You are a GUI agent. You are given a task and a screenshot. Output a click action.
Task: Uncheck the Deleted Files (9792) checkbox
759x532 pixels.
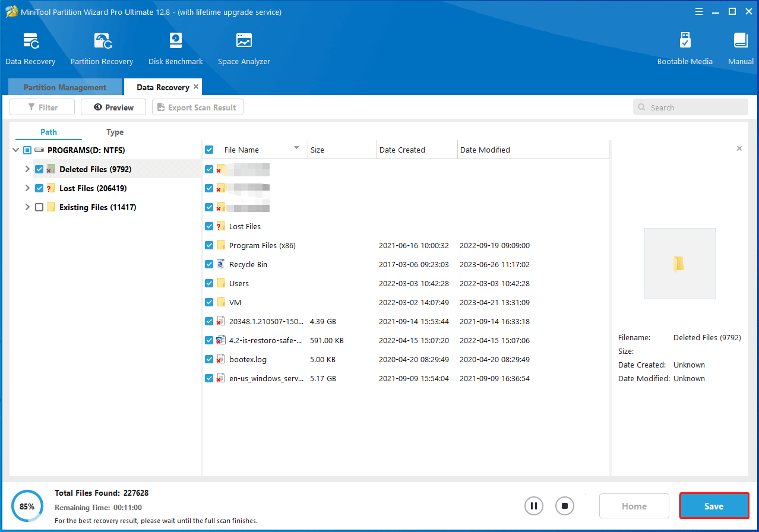[39, 169]
